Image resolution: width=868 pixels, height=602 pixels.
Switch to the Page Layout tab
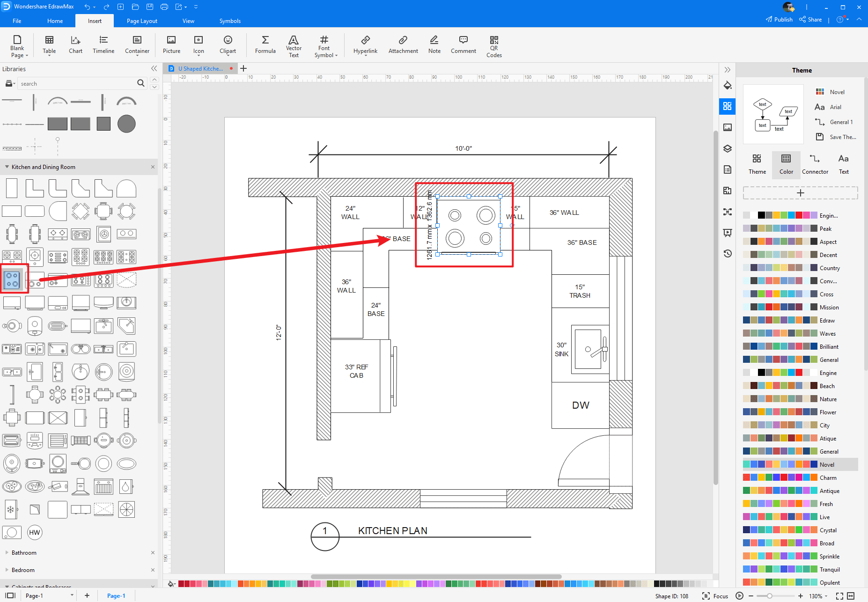click(141, 21)
